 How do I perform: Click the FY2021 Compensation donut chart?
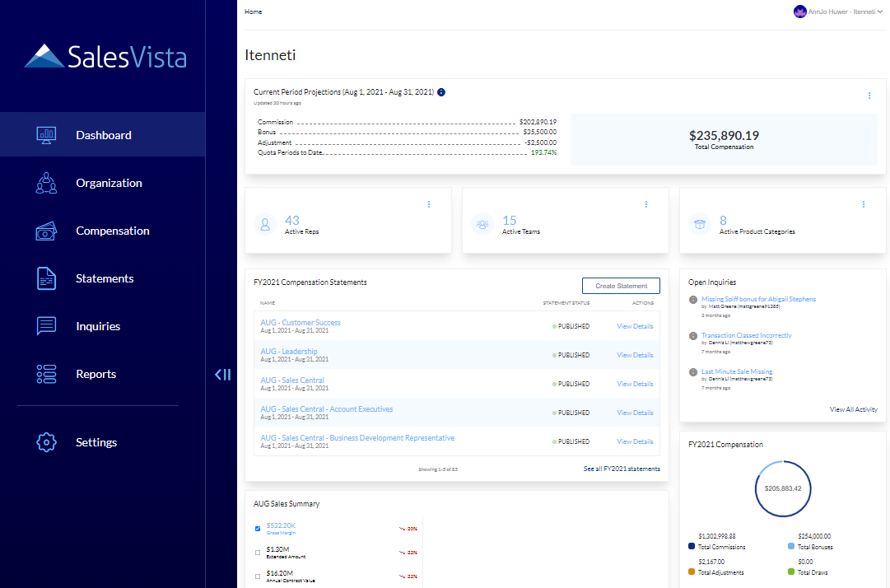782,488
